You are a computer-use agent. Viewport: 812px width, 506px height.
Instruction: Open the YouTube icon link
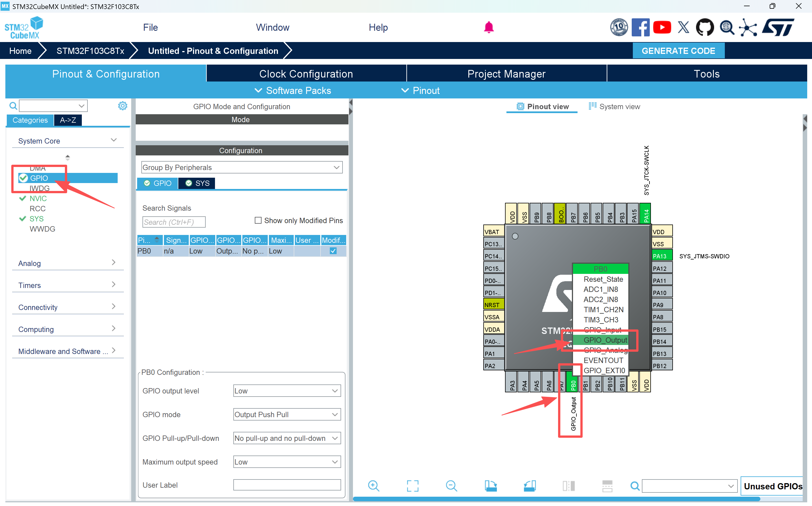click(662, 27)
